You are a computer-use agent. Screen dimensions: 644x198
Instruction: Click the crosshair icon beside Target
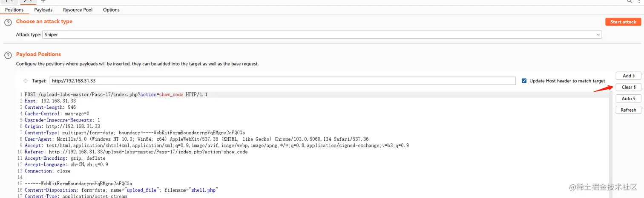(26, 81)
